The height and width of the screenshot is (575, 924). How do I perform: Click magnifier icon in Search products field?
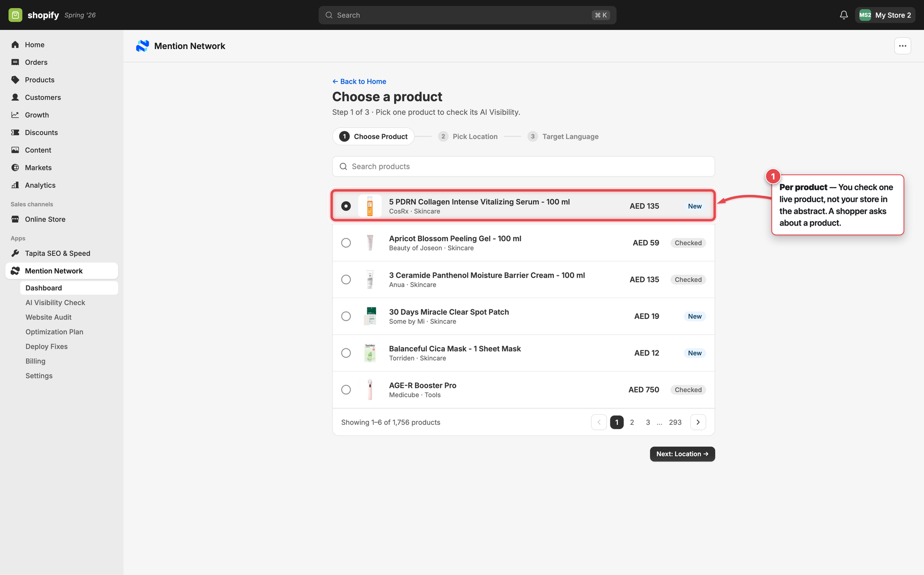coord(343,166)
